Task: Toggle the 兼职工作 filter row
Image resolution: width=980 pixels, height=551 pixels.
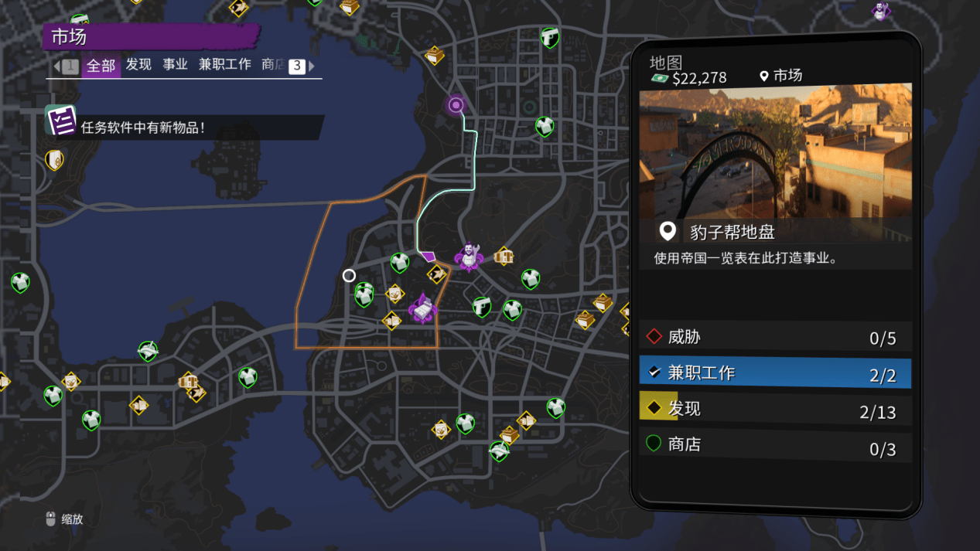Action: click(775, 373)
